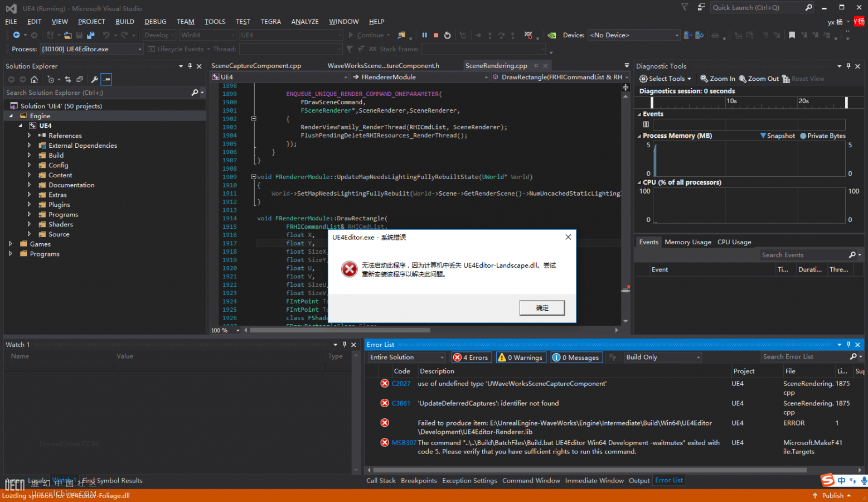868x502 pixels.
Task: Open Select Tools gear menu
Action: coord(665,79)
